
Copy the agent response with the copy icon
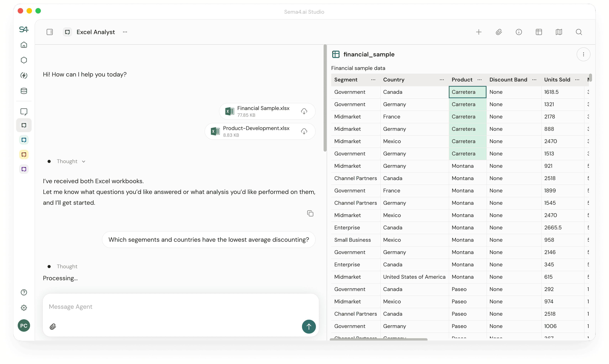[310, 213]
